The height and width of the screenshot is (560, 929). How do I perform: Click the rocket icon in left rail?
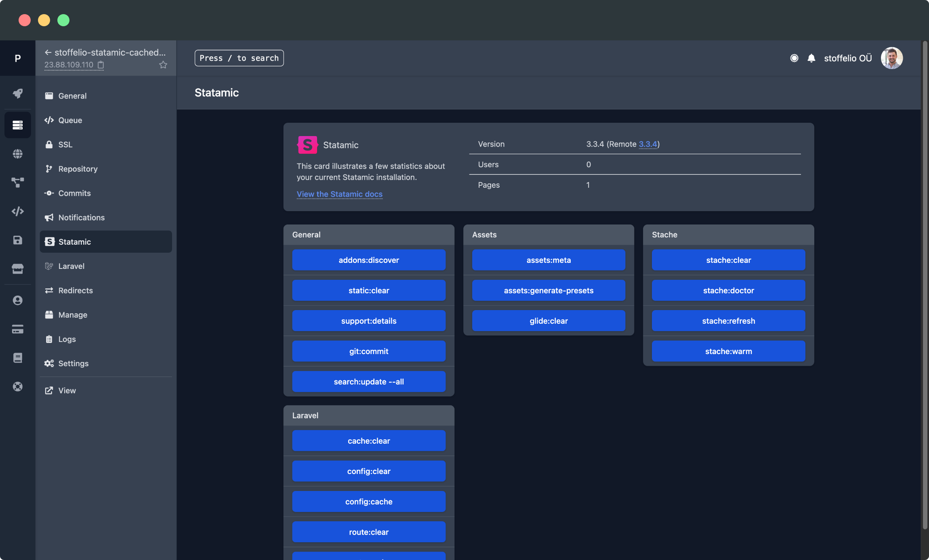(17, 94)
